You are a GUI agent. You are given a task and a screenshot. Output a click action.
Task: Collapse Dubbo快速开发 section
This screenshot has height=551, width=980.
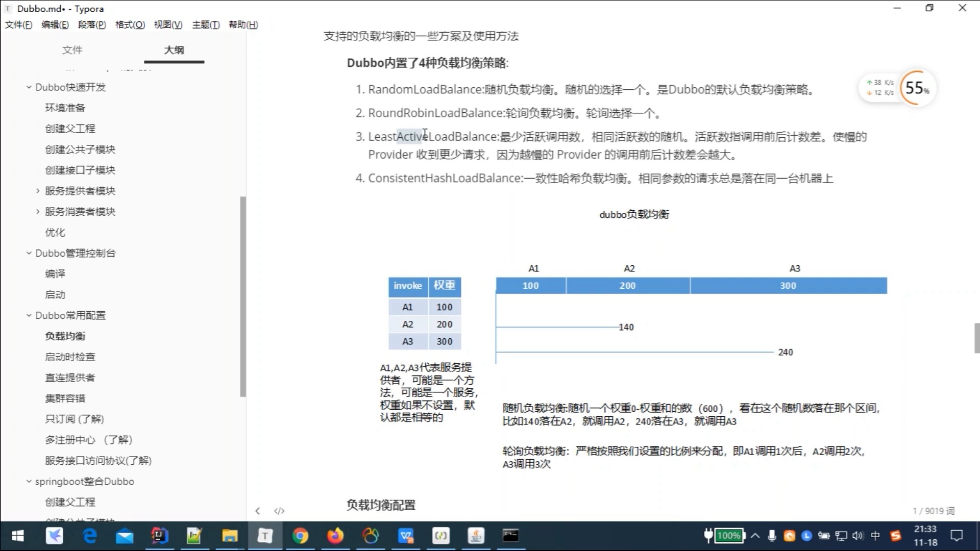tap(28, 87)
